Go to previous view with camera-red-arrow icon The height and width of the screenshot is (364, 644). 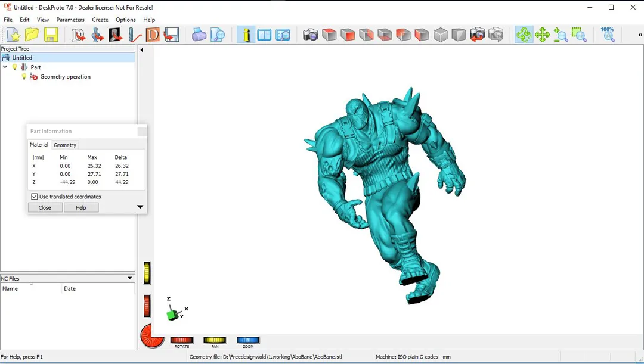click(x=478, y=35)
